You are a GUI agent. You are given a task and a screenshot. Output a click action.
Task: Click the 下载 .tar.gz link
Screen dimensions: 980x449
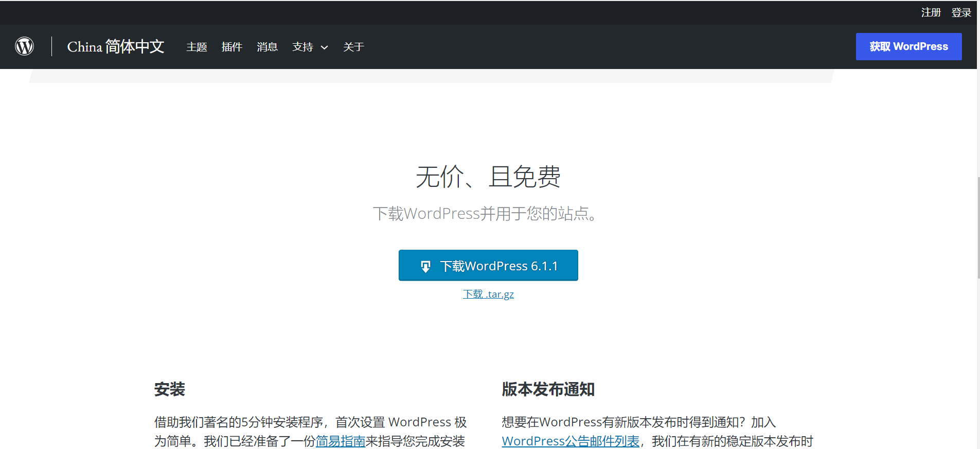click(x=488, y=294)
